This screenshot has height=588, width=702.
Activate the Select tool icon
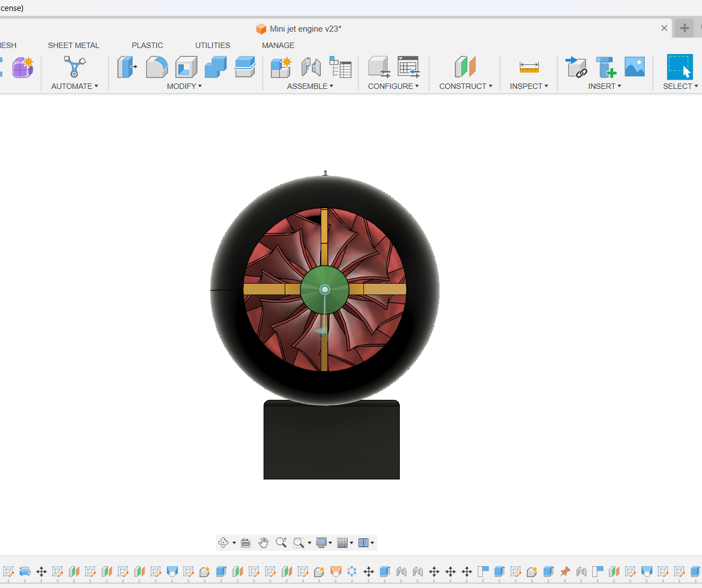click(680, 67)
